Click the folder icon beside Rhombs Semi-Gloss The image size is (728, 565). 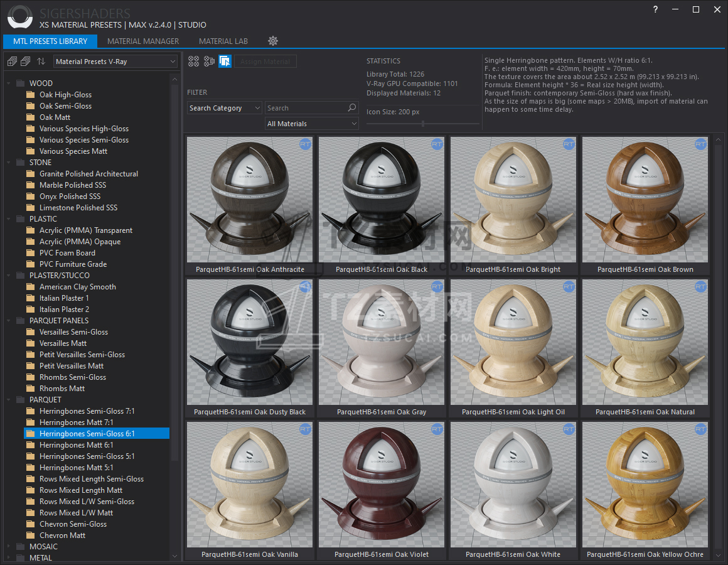pos(31,377)
